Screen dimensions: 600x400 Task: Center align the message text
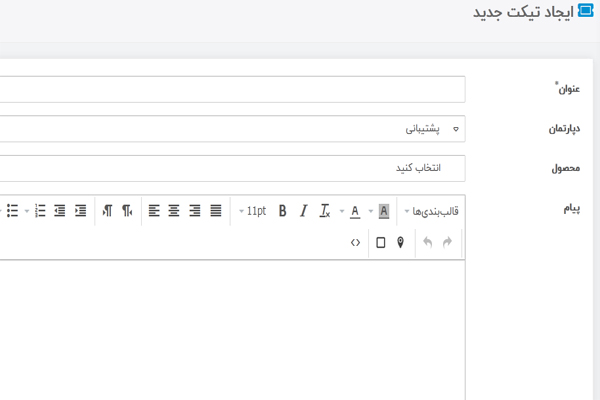click(x=174, y=211)
